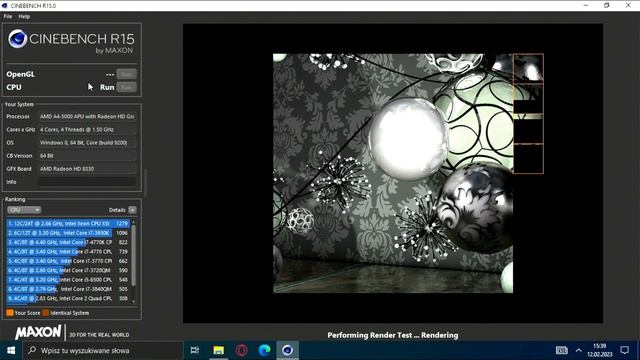
Task: Open the Windows Start menu
Action: coord(11,351)
